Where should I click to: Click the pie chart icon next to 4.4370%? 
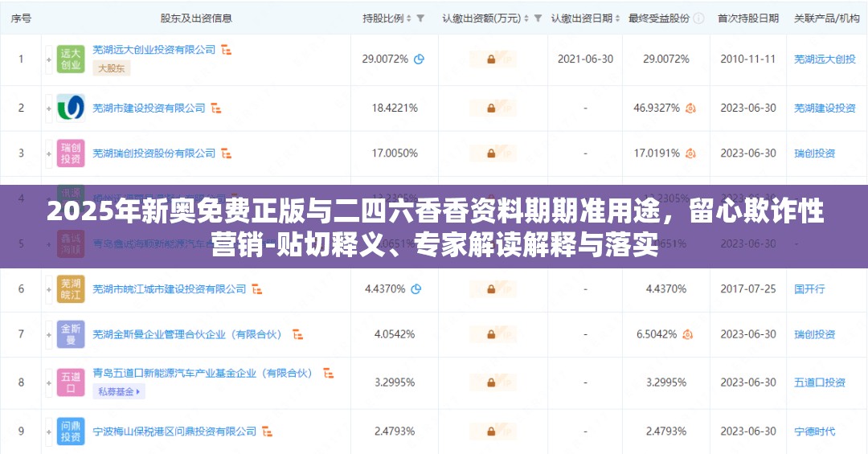pyautogui.click(x=416, y=289)
